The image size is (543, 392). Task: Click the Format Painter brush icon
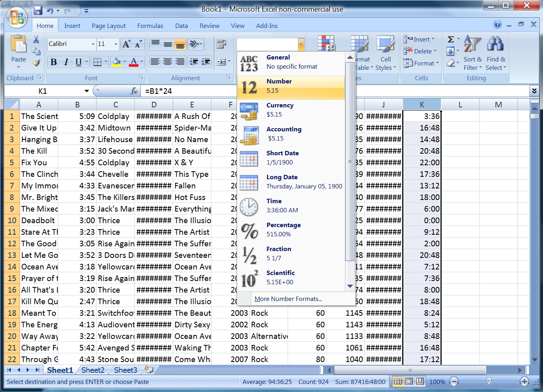36,63
